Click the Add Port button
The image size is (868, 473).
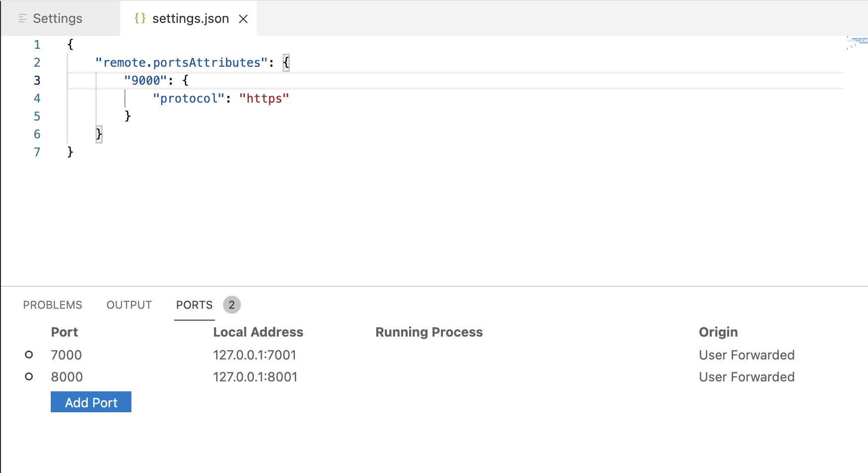click(x=91, y=402)
